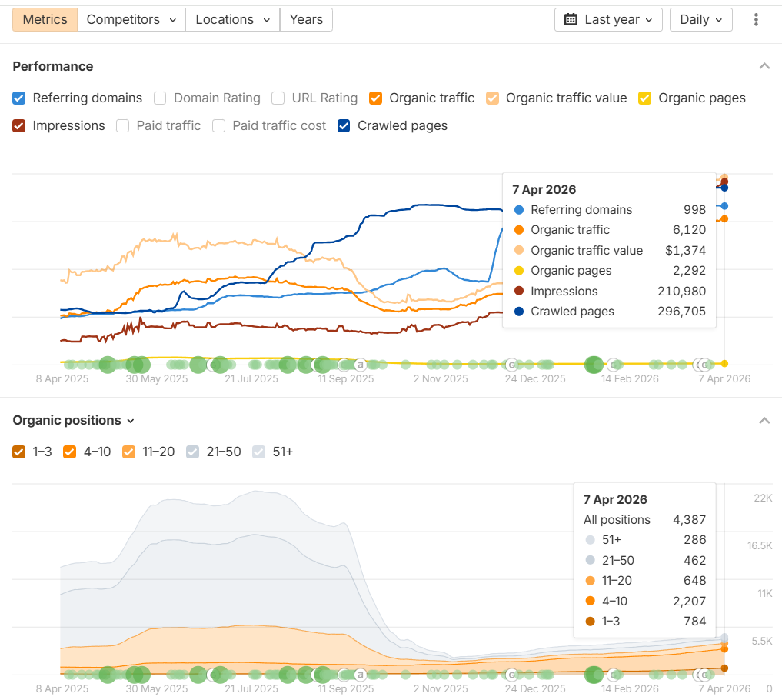
Task: Open the three-dot more options menu
Action: (757, 19)
